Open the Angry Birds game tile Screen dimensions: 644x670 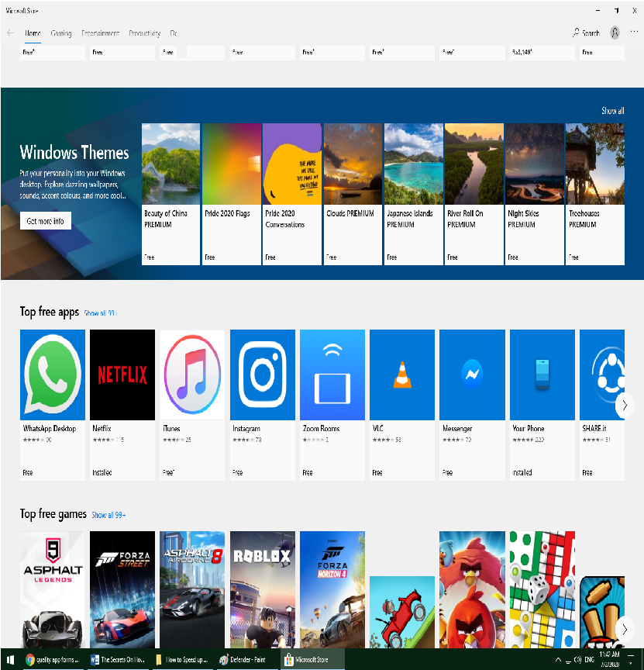[x=472, y=589]
